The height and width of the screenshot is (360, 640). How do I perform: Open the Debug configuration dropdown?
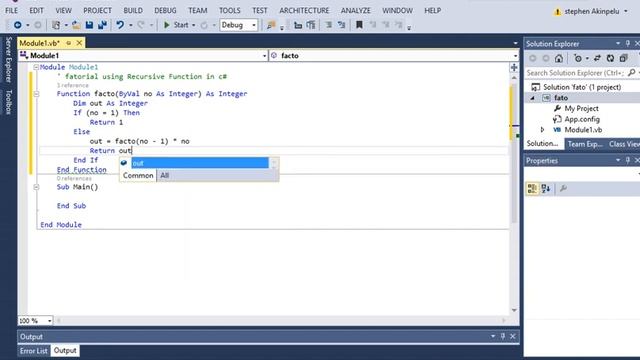click(253, 25)
